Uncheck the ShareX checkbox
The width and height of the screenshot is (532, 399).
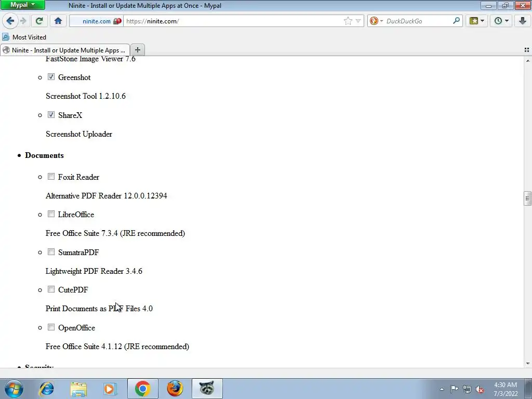click(x=51, y=115)
